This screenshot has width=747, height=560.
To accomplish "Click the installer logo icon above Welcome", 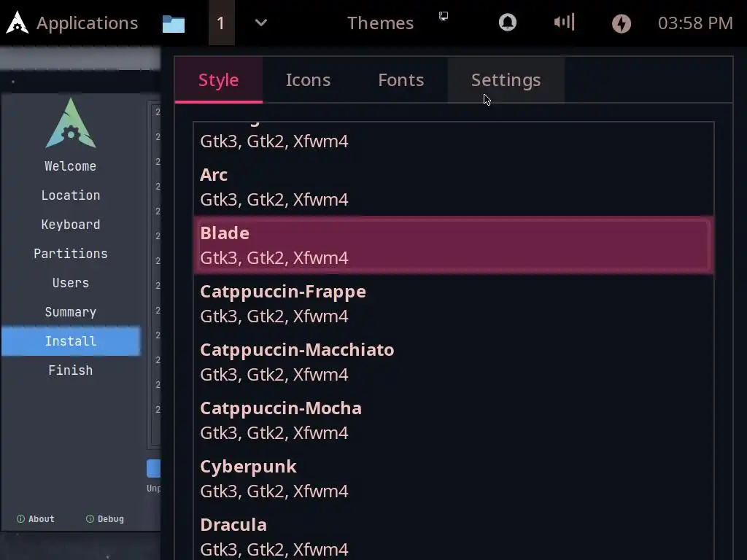I will coord(71,122).
